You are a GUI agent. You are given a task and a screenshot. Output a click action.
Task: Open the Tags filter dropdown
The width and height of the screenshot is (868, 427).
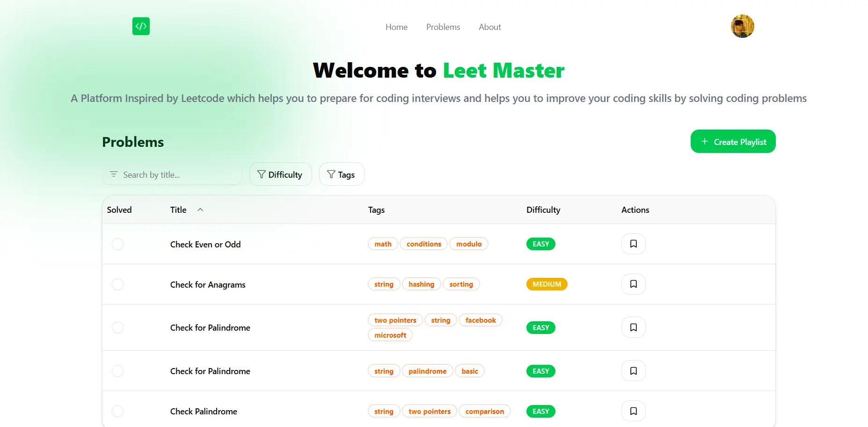pyautogui.click(x=341, y=174)
